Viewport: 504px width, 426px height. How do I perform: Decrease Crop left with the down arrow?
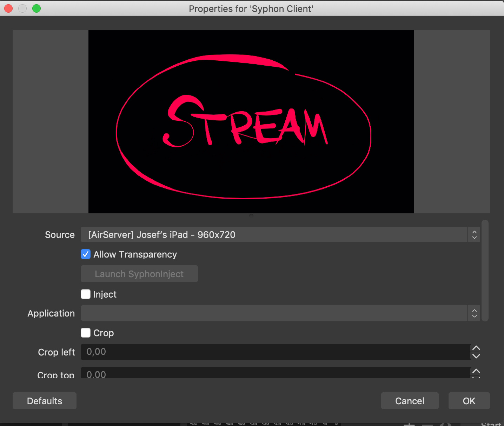[476, 356]
